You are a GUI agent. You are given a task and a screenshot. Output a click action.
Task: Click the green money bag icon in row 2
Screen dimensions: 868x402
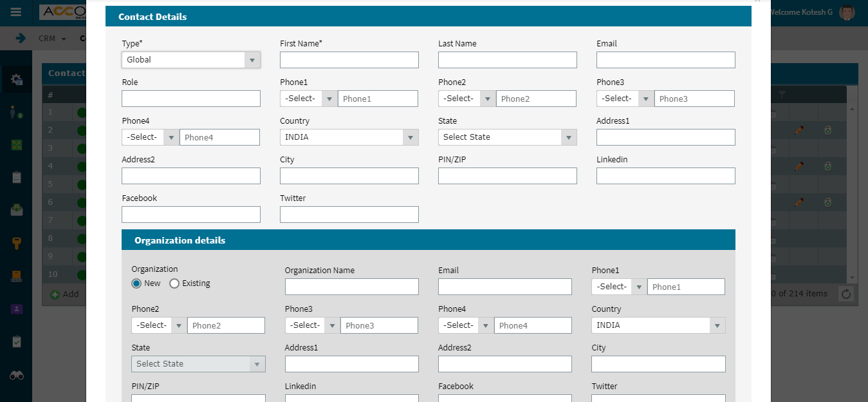828,130
